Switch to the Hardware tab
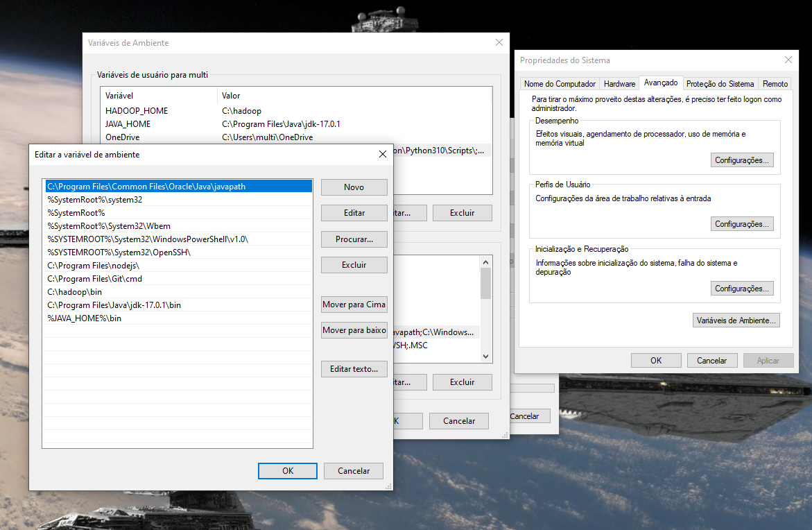Image resolution: width=812 pixels, height=530 pixels. pyautogui.click(x=619, y=83)
